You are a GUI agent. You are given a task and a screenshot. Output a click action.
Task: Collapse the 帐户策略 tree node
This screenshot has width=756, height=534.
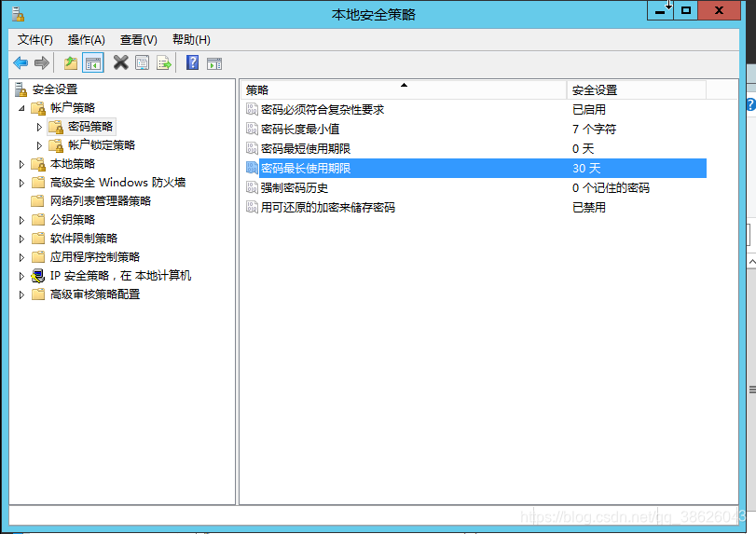tap(21, 108)
